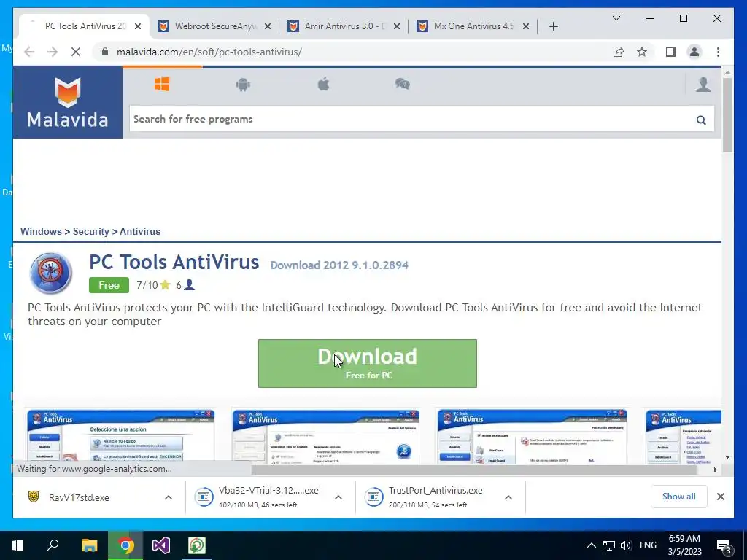Follow the Security breadcrumb link
The height and width of the screenshot is (560, 747).
click(x=91, y=231)
